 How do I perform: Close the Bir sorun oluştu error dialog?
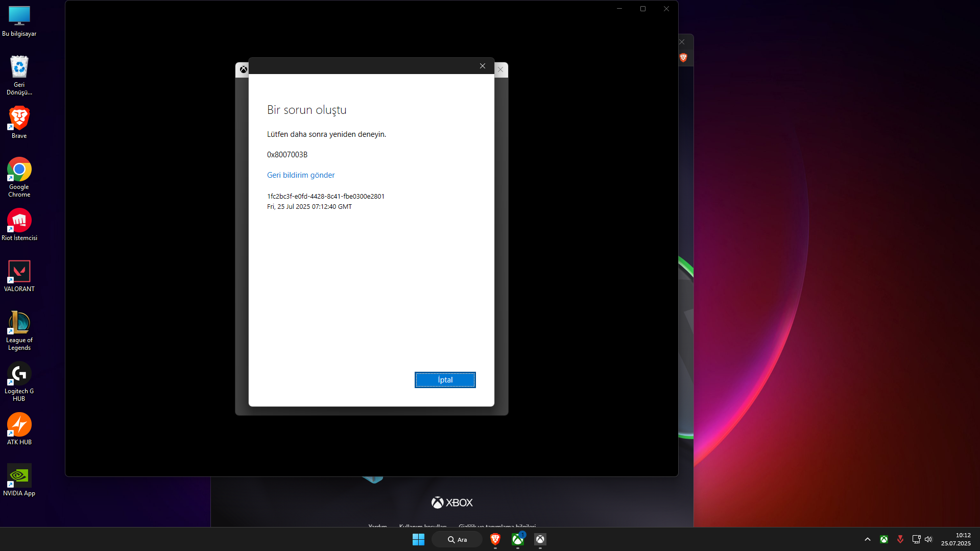click(x=483, y=66)
